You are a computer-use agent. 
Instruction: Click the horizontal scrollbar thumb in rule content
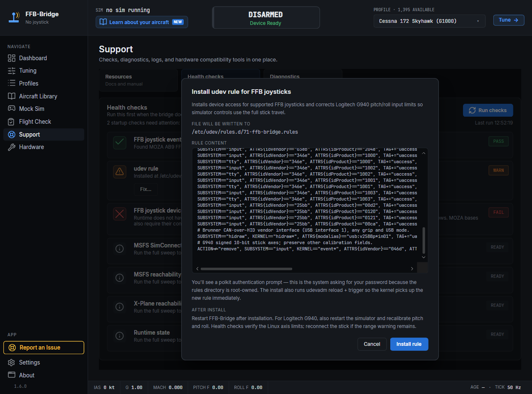246,269
